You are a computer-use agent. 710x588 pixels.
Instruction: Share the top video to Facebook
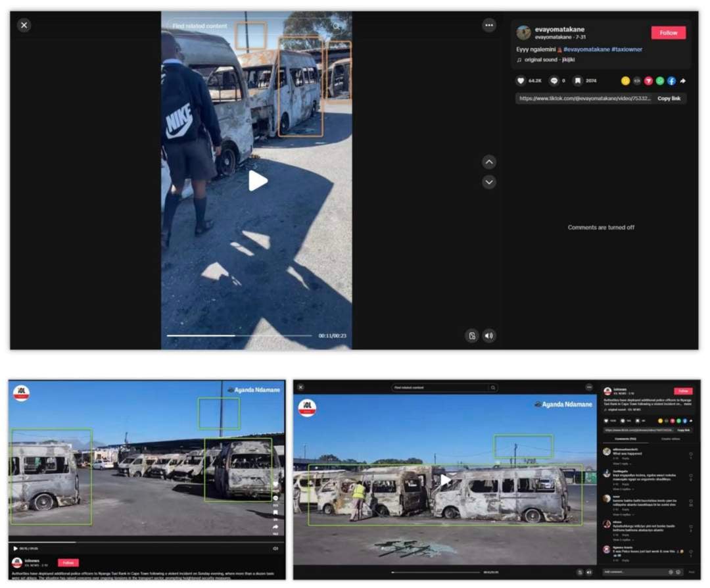tap(671, 81)
